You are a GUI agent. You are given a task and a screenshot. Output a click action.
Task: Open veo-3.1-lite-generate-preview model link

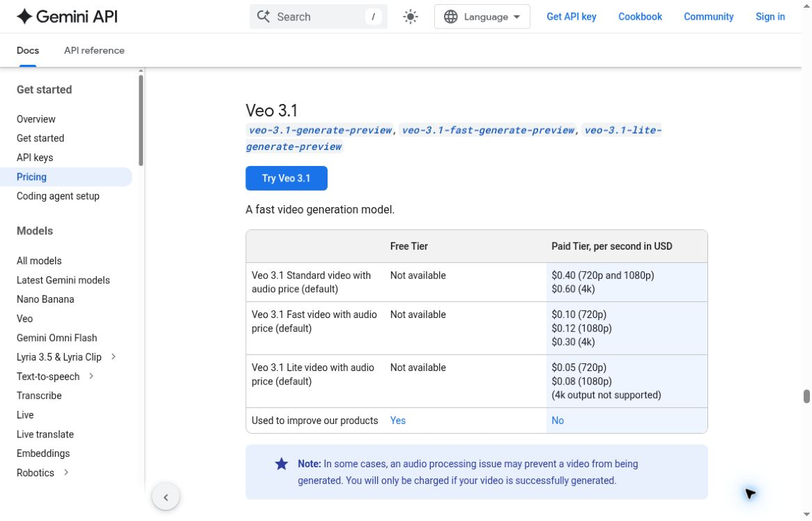622,130
